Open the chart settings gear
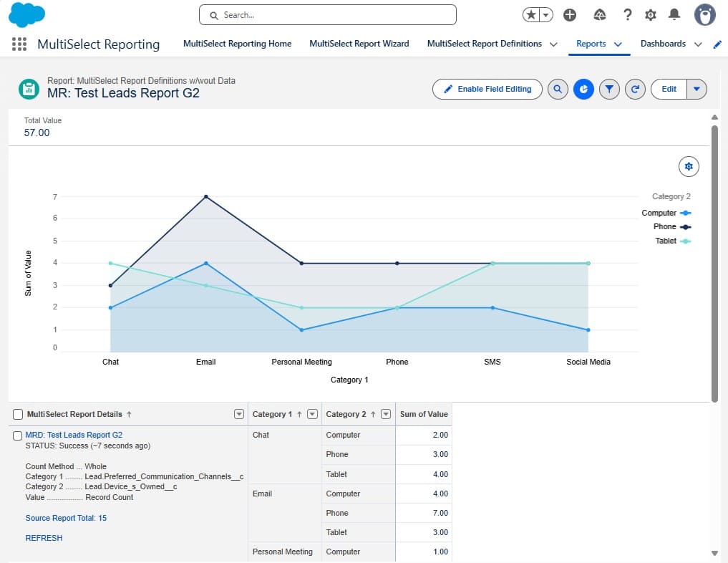This screenshot has width=728, height=563. tap(688, 165)
